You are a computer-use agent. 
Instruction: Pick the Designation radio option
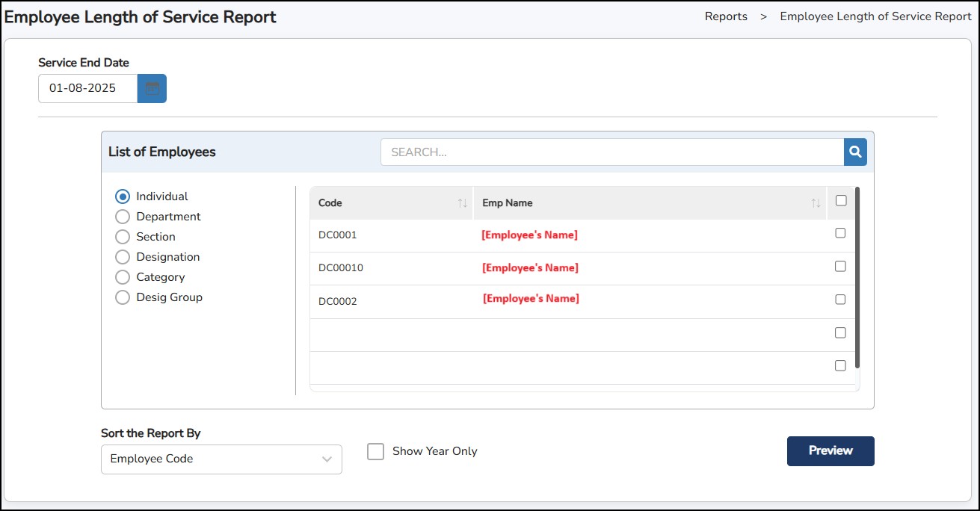123,257
